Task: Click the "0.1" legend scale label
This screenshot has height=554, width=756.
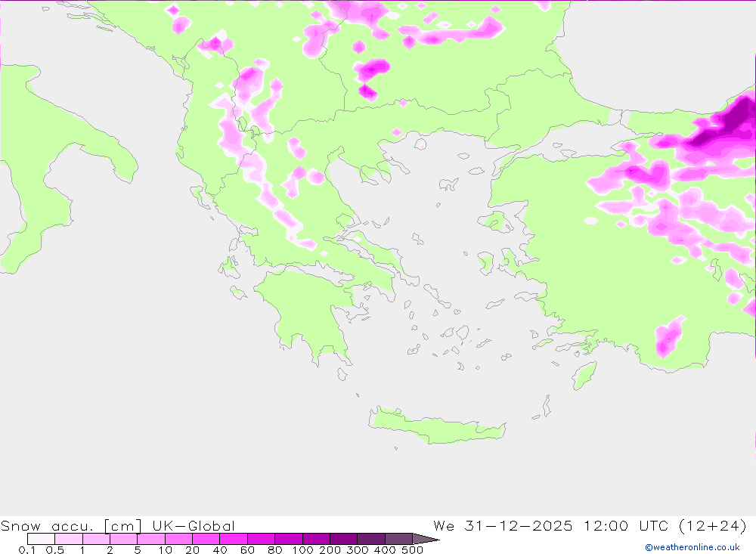Action: 27,549
